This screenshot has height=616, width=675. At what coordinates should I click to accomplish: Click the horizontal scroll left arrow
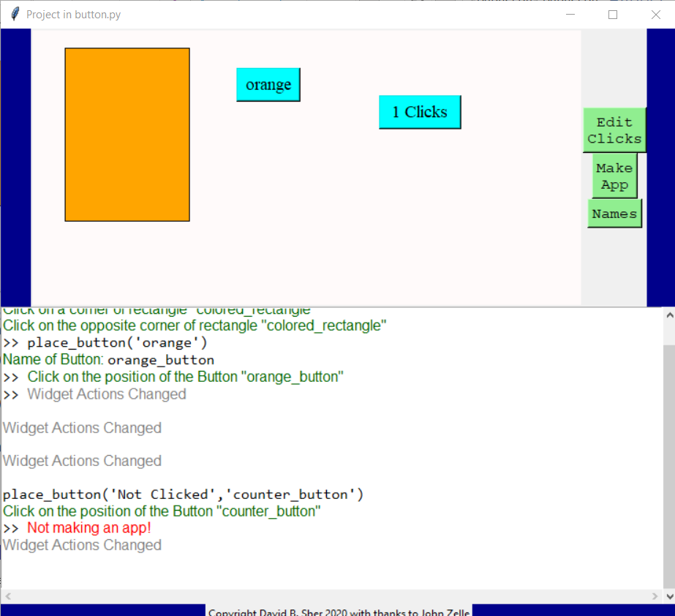click(8, 596)
